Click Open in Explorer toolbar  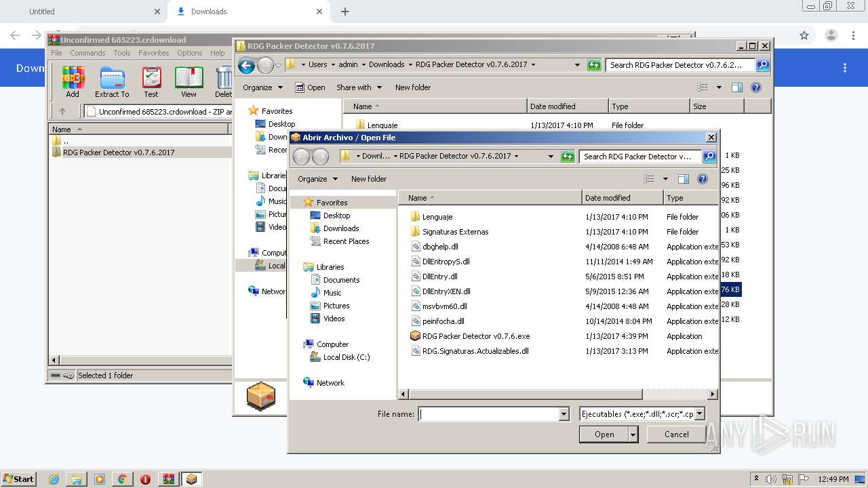click(311, 87)
